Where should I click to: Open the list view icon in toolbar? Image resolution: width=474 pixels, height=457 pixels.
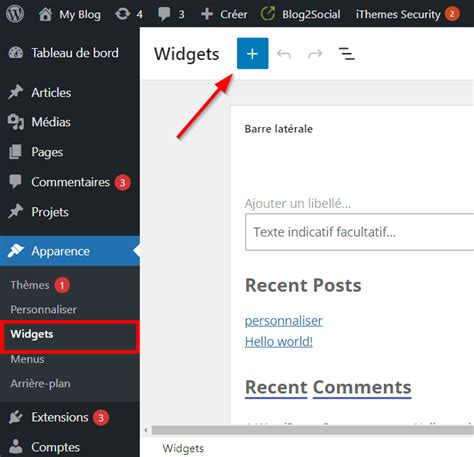point(346,54)
